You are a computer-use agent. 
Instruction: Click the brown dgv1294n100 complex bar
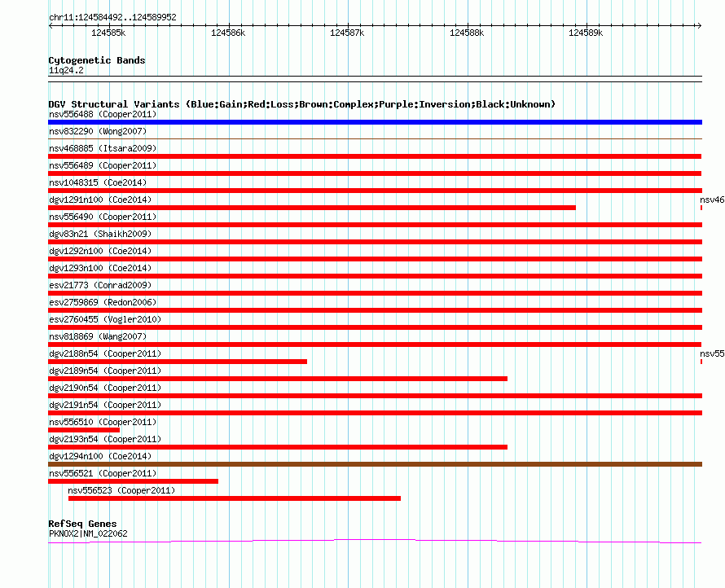coord(375,464)
